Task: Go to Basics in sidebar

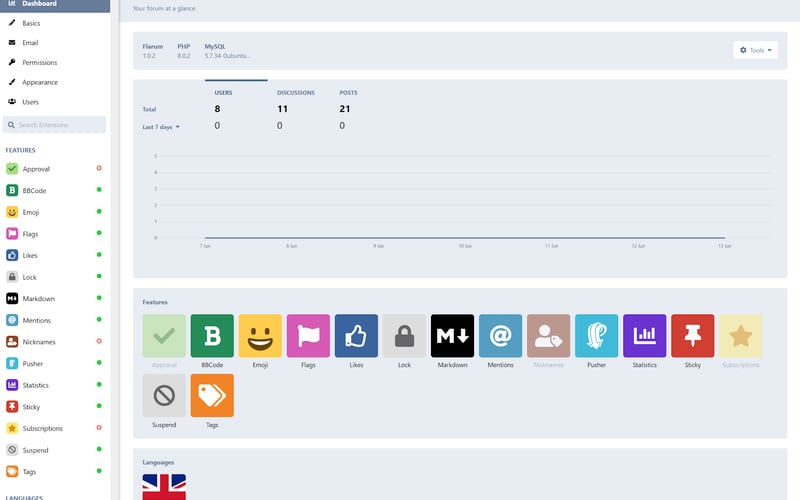Action: [x=55, y=23]
